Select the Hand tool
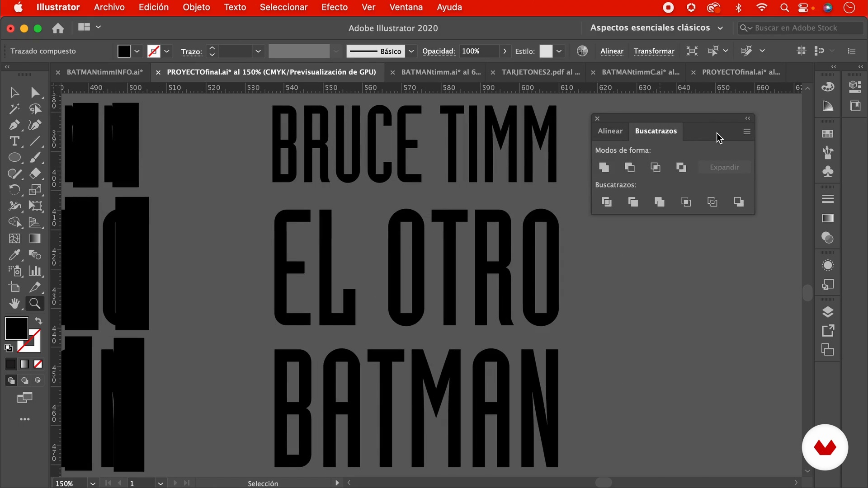868x488 pixels. coord(14,304)
